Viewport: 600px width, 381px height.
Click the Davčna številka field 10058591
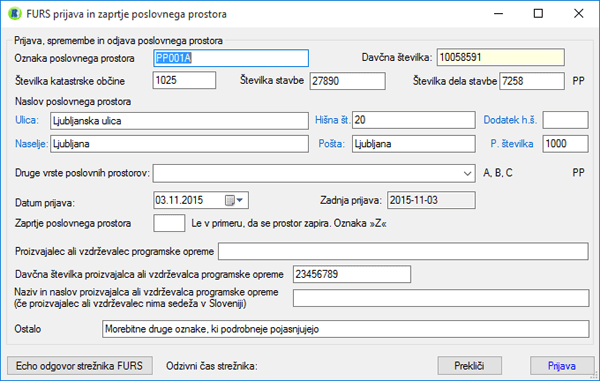point(501,57)
